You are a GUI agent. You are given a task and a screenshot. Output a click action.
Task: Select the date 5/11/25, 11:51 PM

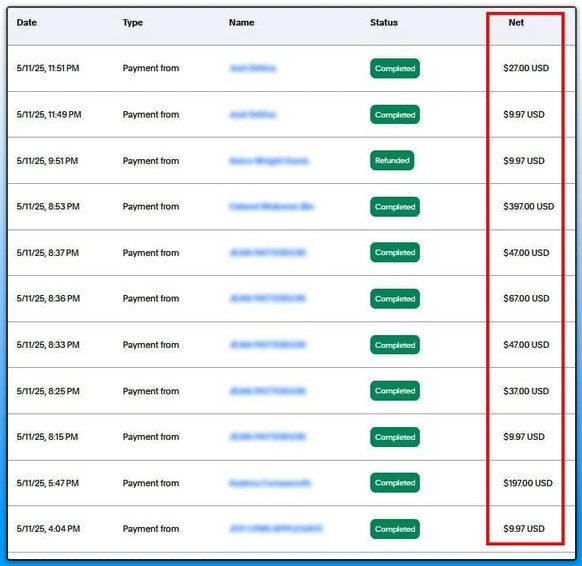[x=48, y=68]
